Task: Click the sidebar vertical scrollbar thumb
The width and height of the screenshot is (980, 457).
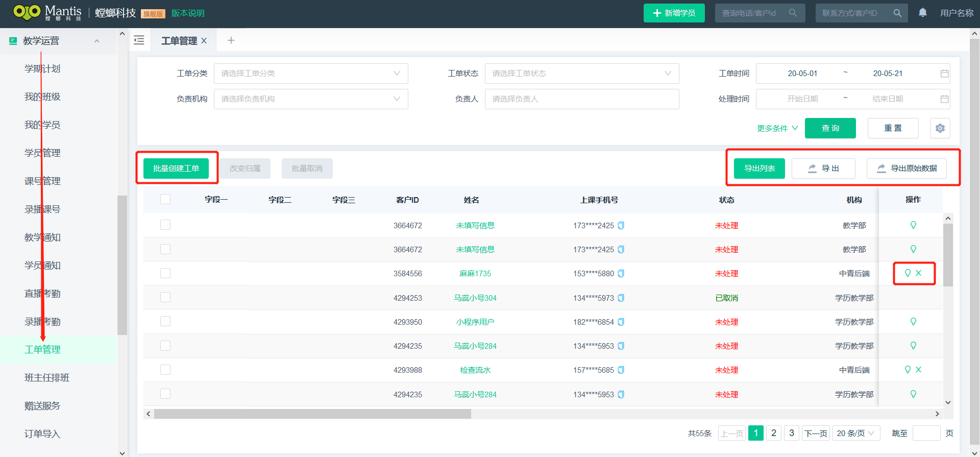Action: pyautogui.click(x=122, y=265)
